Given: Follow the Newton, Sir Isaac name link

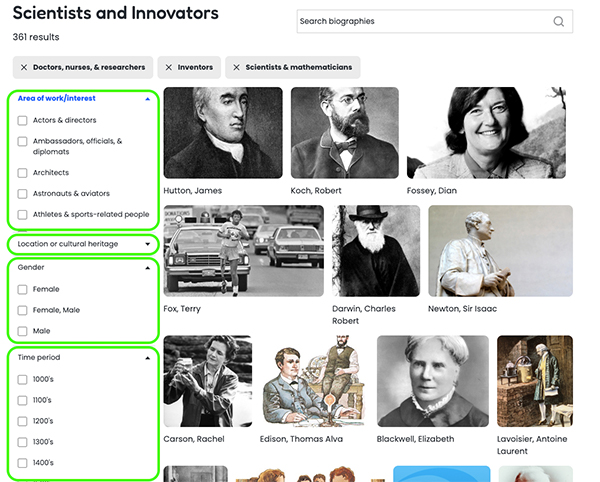Looking at the screenshot, I should click(x=462, y=309).
